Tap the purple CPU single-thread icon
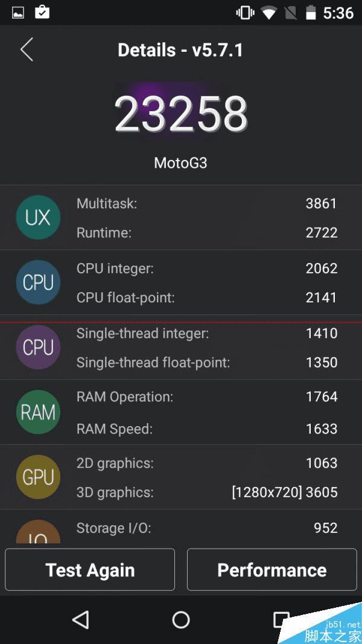 click(38, 347)
